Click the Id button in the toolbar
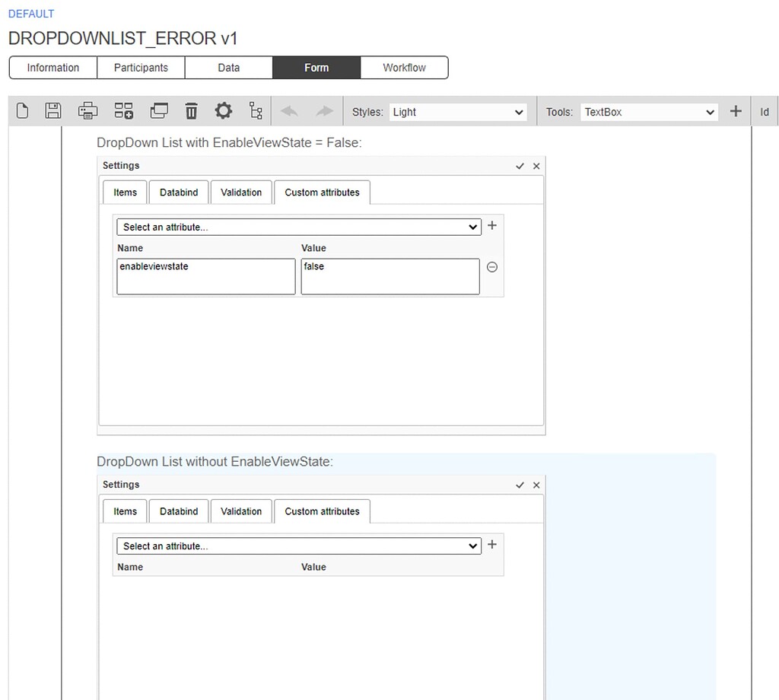Viewport: 779px width, 700px height. [x=764, y=110]
